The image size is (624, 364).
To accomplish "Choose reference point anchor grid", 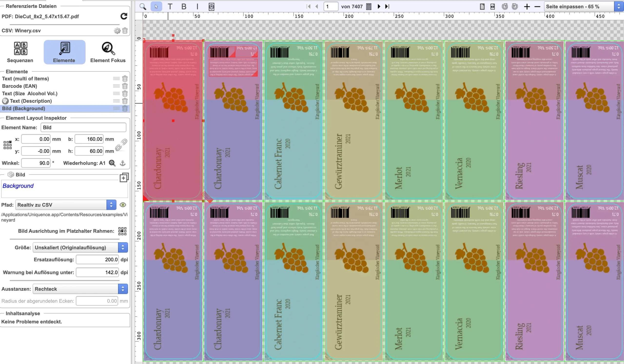I will (x=8, y=145).
